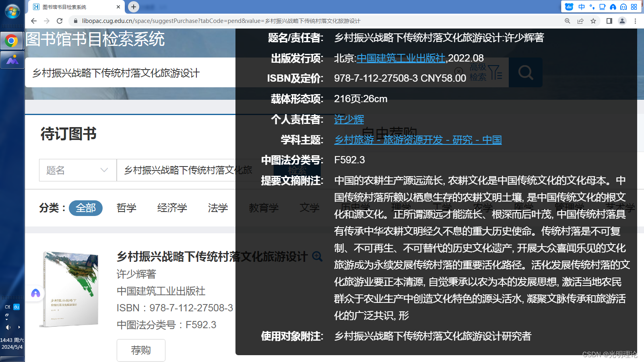Toggle the IME punctuation mode icon

(x=592, y=7)
